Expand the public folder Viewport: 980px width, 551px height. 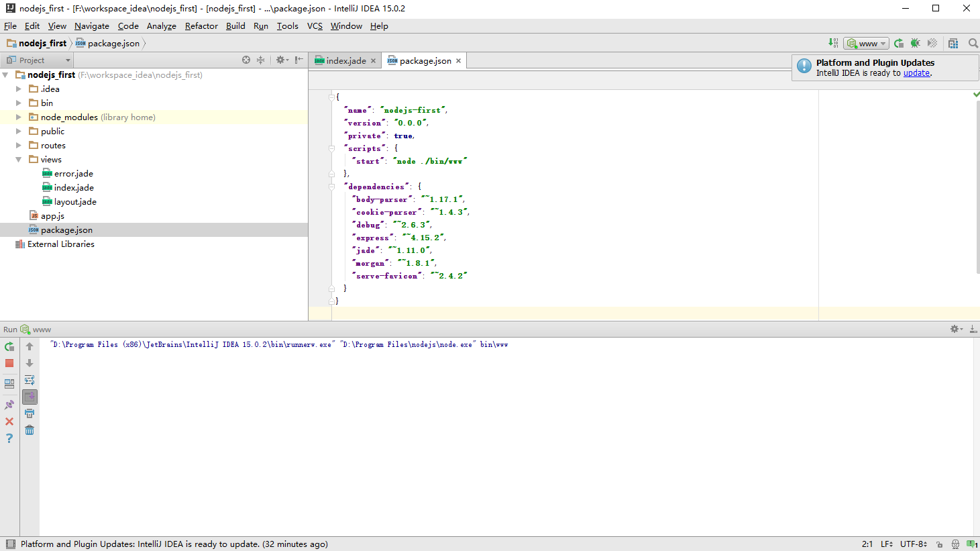[x=19, y=132]
